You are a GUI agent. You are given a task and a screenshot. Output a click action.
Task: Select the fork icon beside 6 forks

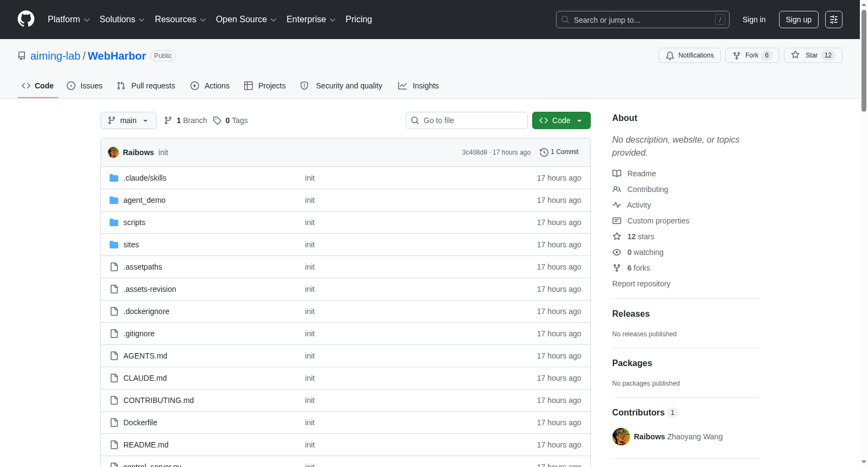[617, 268]
